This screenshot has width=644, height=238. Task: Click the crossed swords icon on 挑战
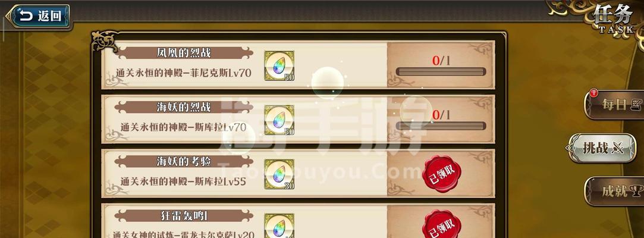coord(618,148)
